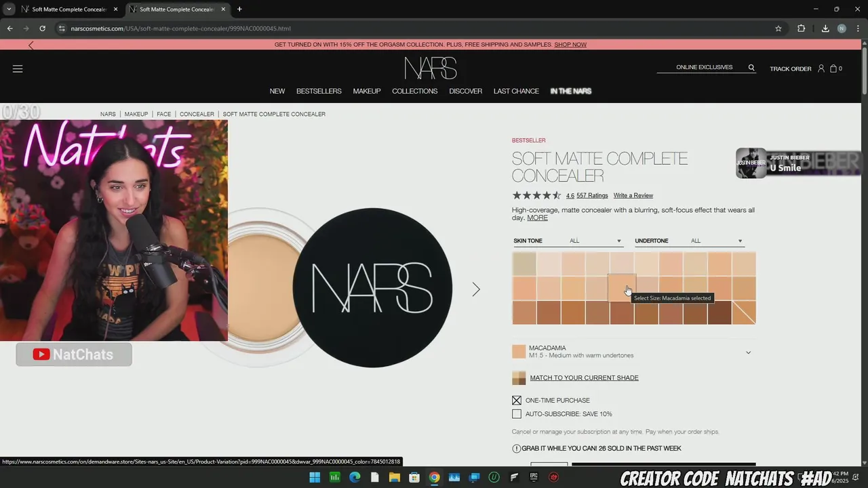Image resolution: width=868 pixels, height=488 pixels.
Task: Enable Auto-Subscribe save 10% option
Action: click(517, 414)
